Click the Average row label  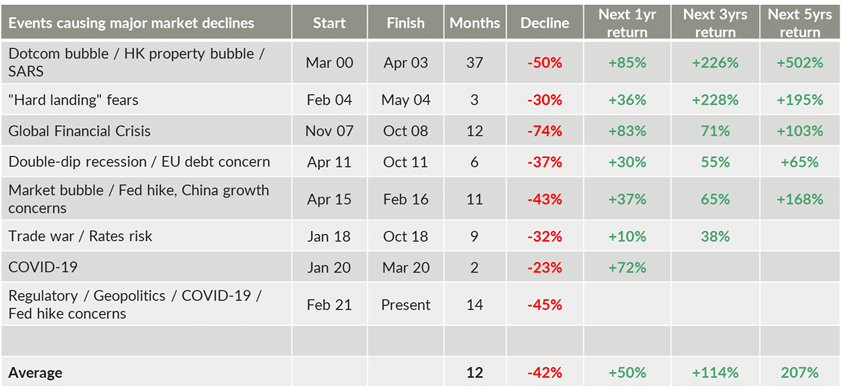point(35,372)
